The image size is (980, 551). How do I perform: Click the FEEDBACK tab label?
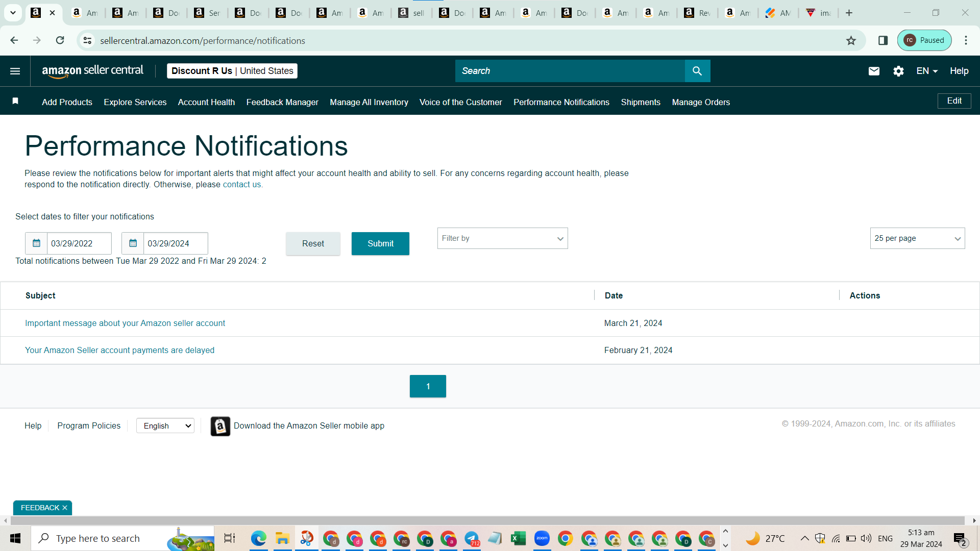[40, 508]
